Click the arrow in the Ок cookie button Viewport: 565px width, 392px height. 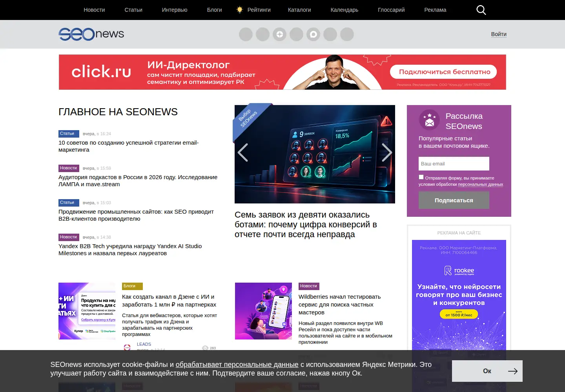click(x=513, y=371)
